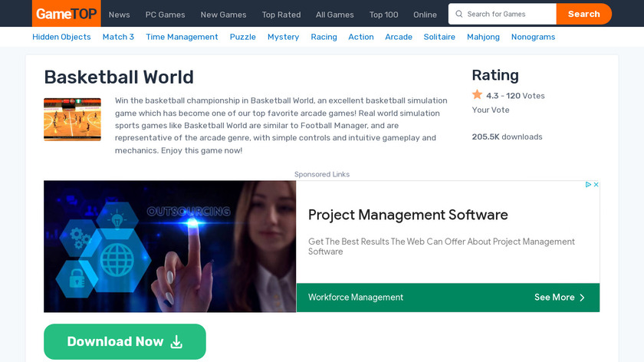Open the Top 100 page
644x362 pixels.
click(x=383, y=15)
